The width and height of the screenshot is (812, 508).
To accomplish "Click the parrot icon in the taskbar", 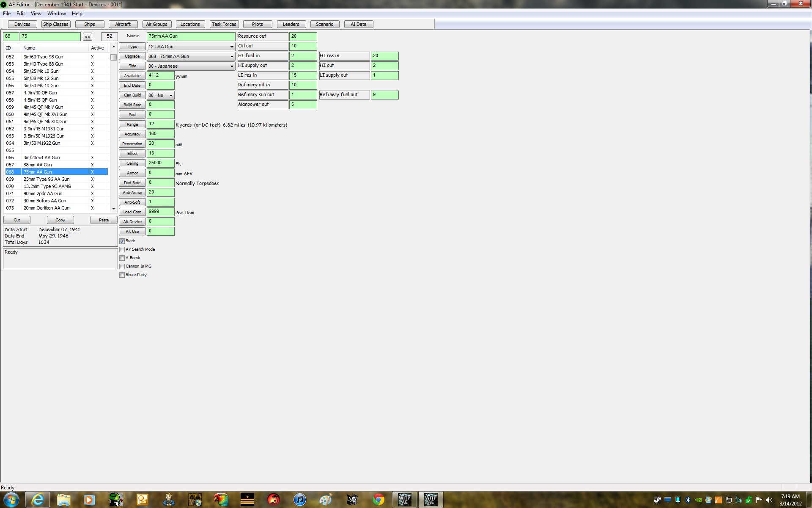I will (221, 500).
